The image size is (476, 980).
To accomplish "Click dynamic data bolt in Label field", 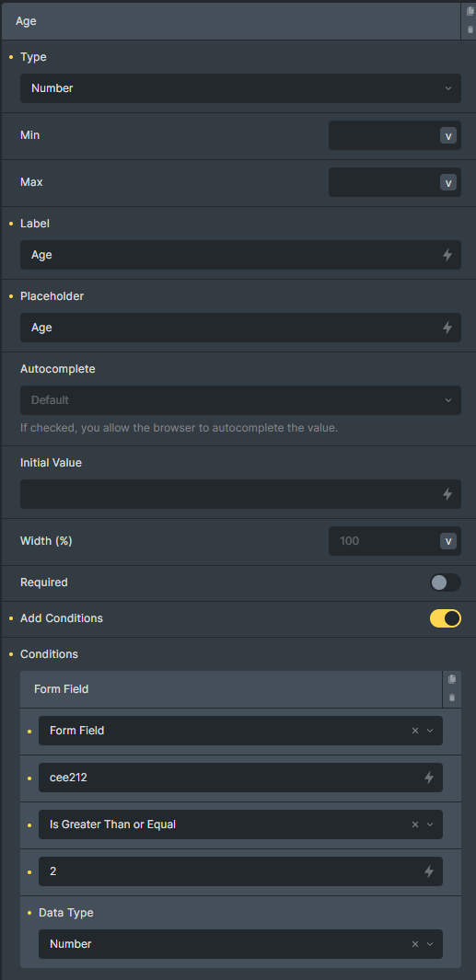I will point(447,255).
